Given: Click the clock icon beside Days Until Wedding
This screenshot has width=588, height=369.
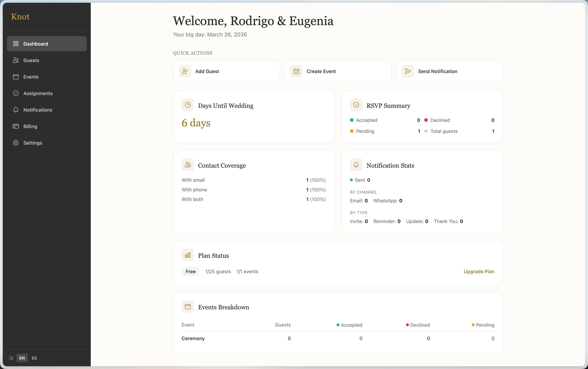Looking at the screenshot, I should pyautogui.click(x=188, y=105).
